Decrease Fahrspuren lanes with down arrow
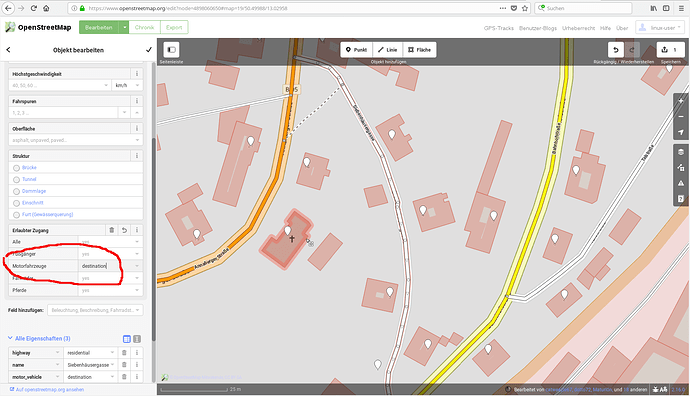Screen dimensions: 690x396 (x=125, y=113)
